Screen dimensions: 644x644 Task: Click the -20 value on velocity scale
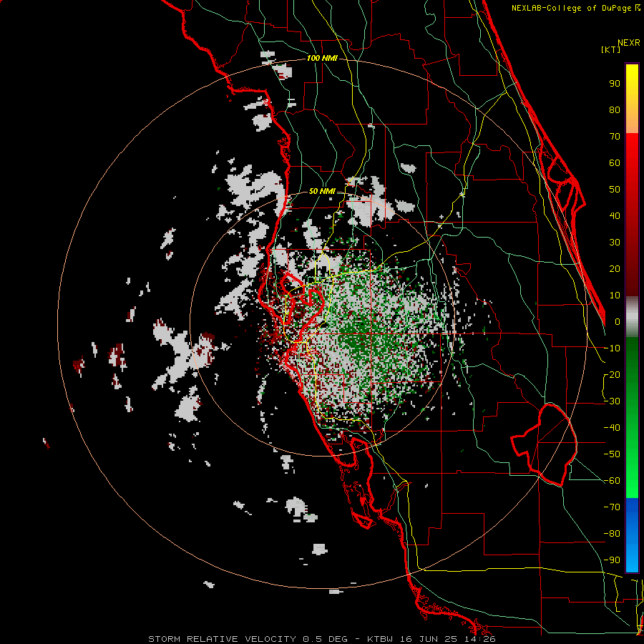tap(612, 375)
